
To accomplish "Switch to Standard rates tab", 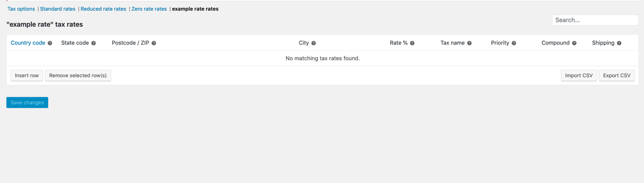I will pos(58,9).
